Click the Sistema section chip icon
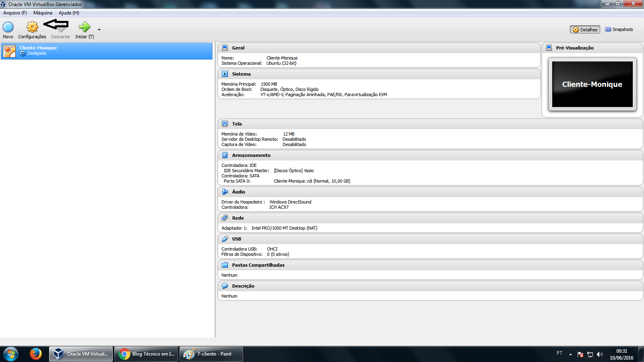Image resolution: width=644 pixels, height=362 pixels. 225,74
